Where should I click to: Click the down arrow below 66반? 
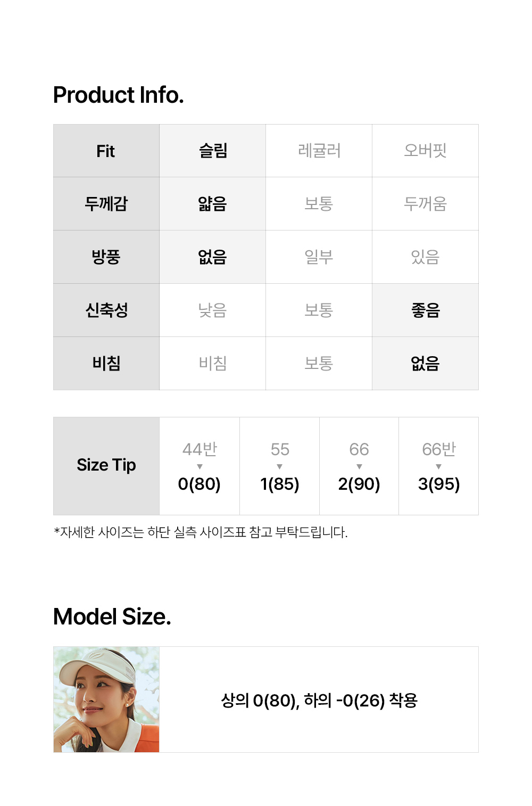[438, 467]
